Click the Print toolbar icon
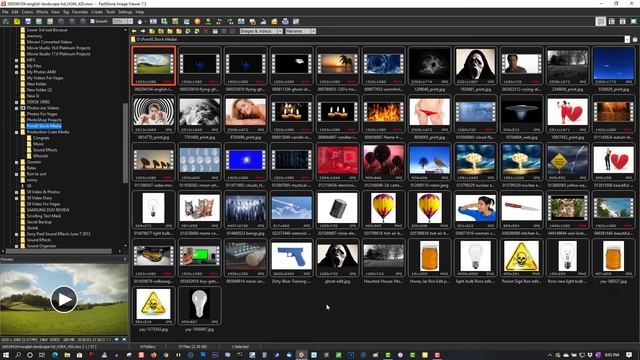The image size is (640, 360). click(285, 21)
